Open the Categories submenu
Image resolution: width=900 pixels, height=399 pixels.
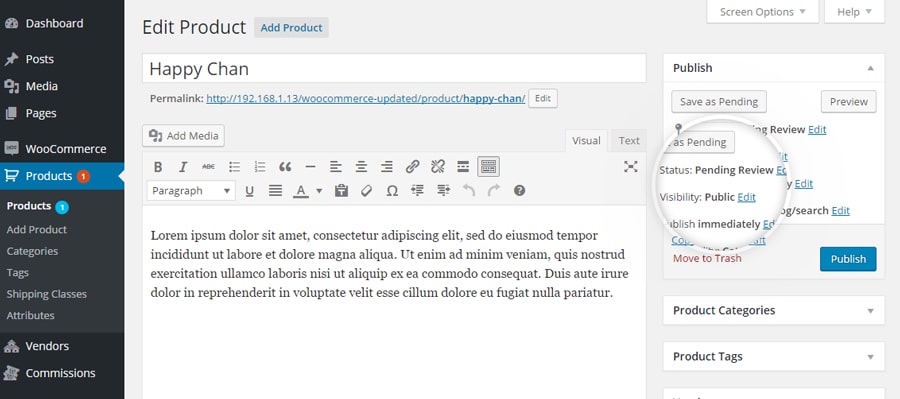32,251
